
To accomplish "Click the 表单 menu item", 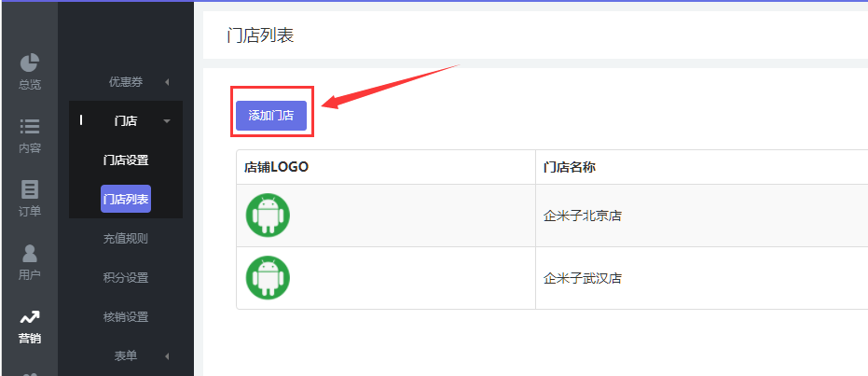I will click(126, 356).
